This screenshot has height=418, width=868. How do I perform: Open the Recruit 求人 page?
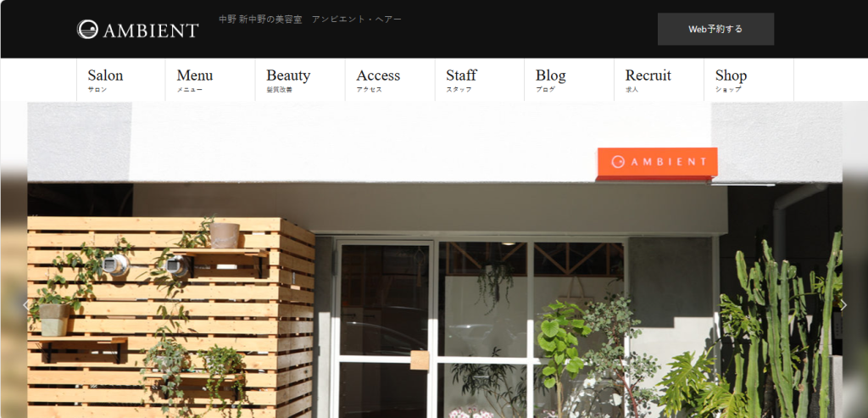pyautogui.click(x=659, y=80)
